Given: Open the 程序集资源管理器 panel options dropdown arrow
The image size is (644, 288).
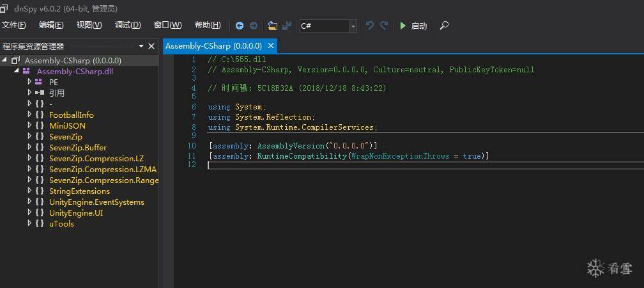Looking at the screenshot, I should [141, 46].
